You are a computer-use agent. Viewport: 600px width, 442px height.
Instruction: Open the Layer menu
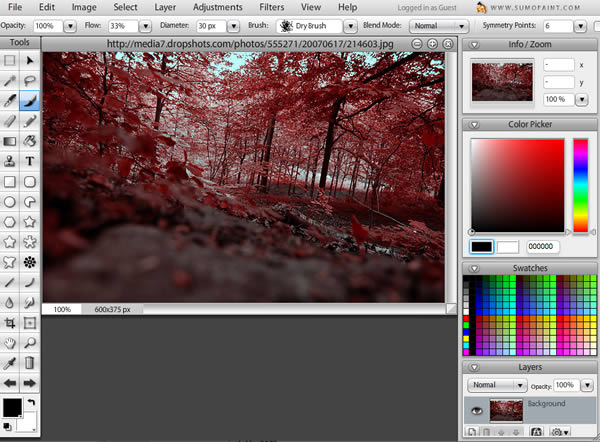(x=165, y=7)
